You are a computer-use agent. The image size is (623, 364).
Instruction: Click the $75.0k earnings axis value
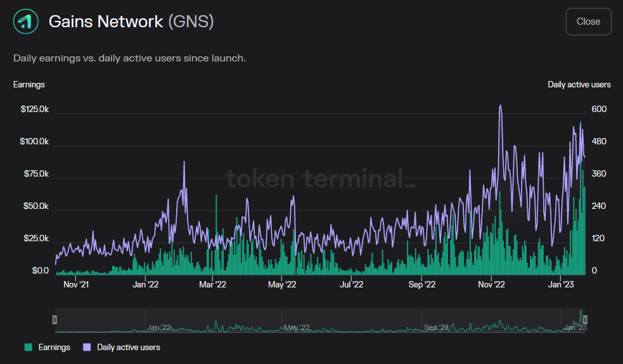click(x=36, y=174)
